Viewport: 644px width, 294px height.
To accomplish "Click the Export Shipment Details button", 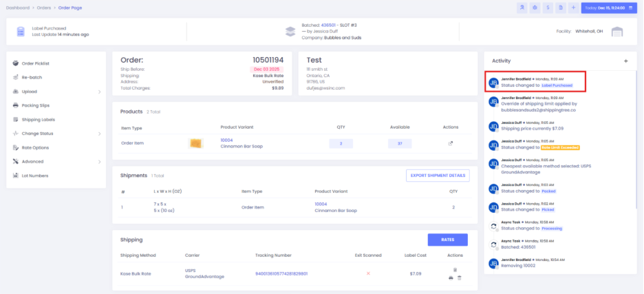I will tap(438, 175).
